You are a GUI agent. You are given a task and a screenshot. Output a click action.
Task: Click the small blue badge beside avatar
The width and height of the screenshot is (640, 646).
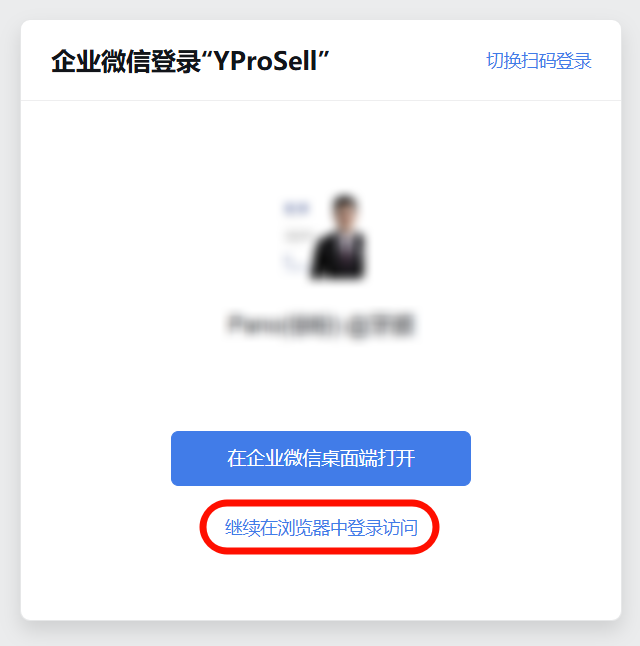[x=296, y=208]
